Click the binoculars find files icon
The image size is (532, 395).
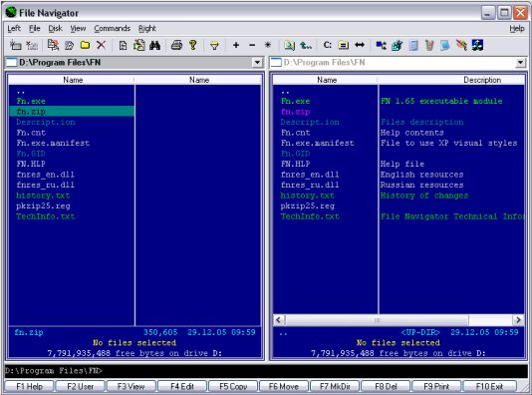[x=155, y=45]
